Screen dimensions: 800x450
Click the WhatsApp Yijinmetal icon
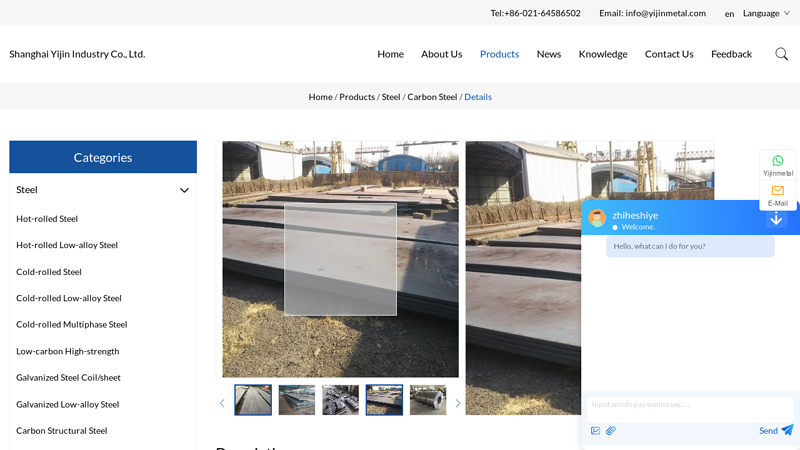[x=778, y=161]
